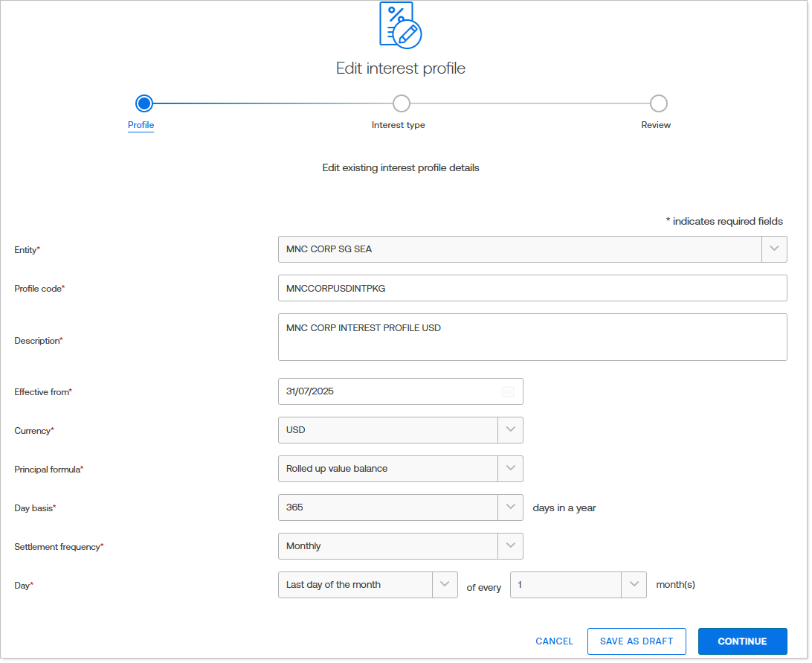This screenshot has width=812, height=663.
Task: Focus the Profile code input field
Action: tap(532, 288)
